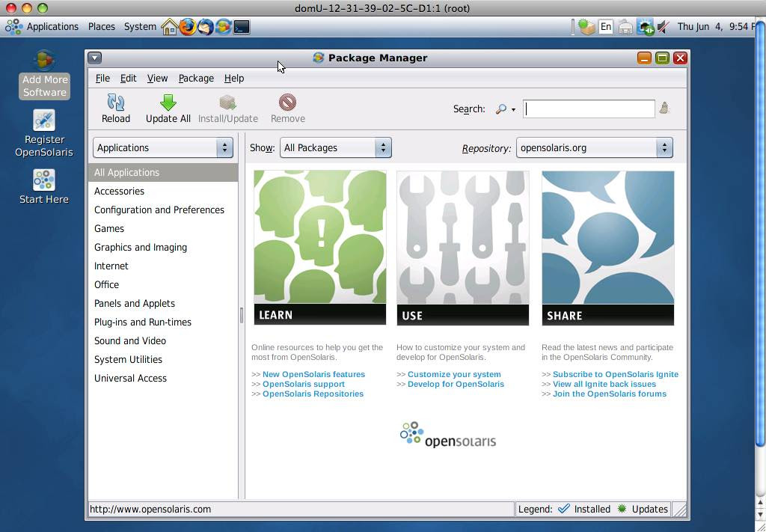766x532 pixels.
Task: Select Accessories category
Action: 163,191
